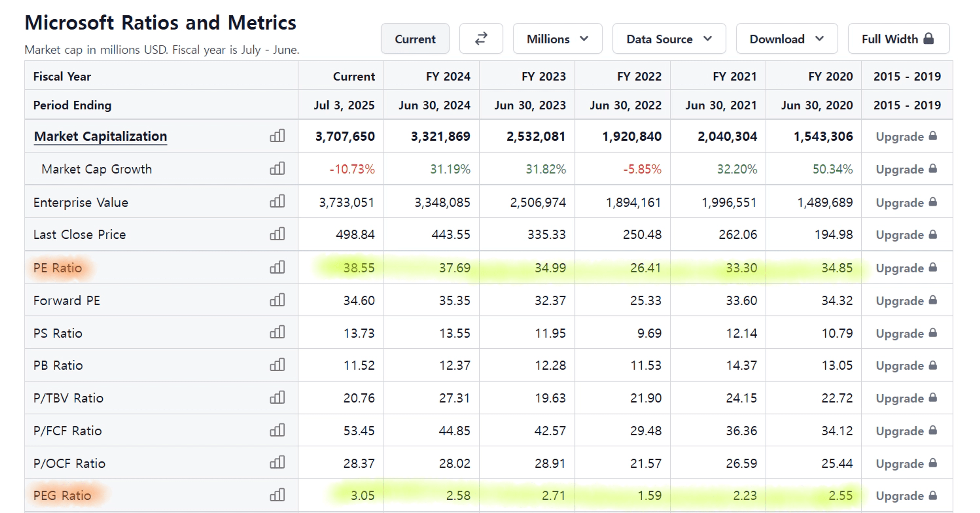Screen dimensions: 980x513
Task: Click the current market cap value 3,707,650
Action: tap(345, 136)
